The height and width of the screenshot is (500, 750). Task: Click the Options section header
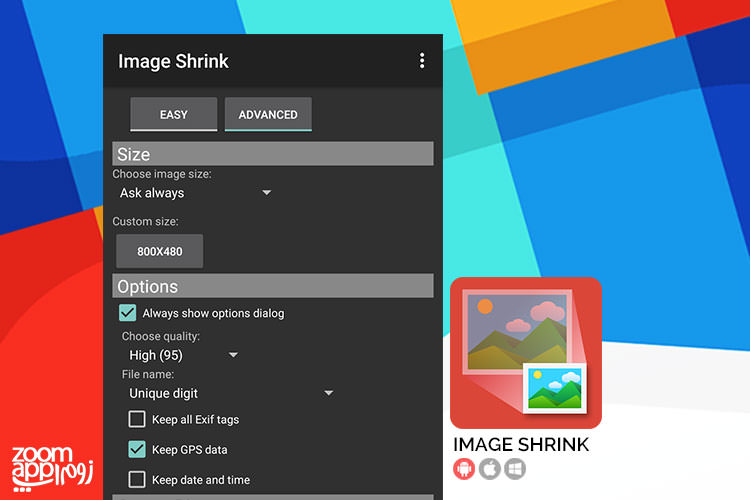pos(273,286)
